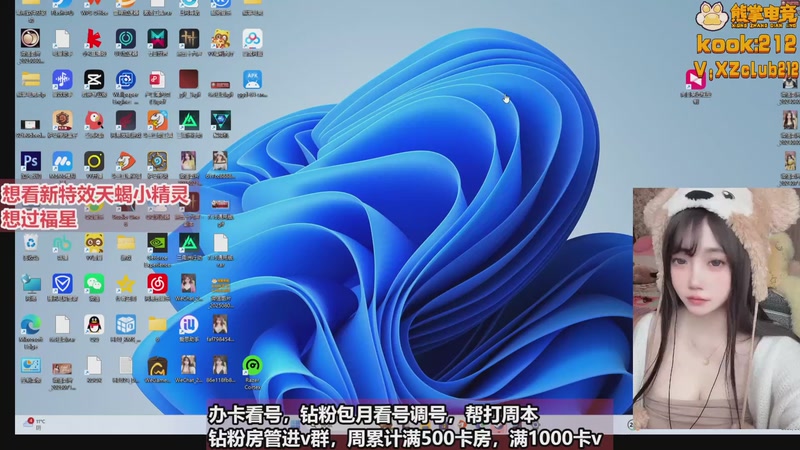
Task: Launch the blue gem triangle app icon
Action: click(x=220, y=121)
